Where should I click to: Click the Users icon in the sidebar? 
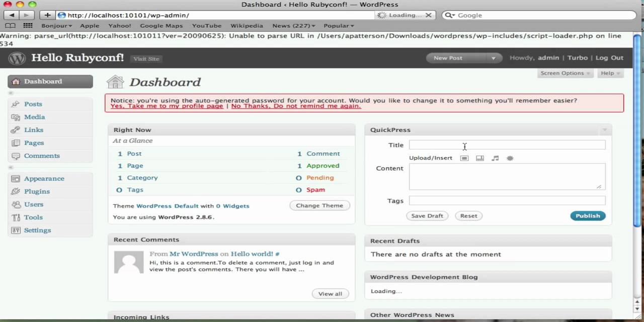pos(16,204)
